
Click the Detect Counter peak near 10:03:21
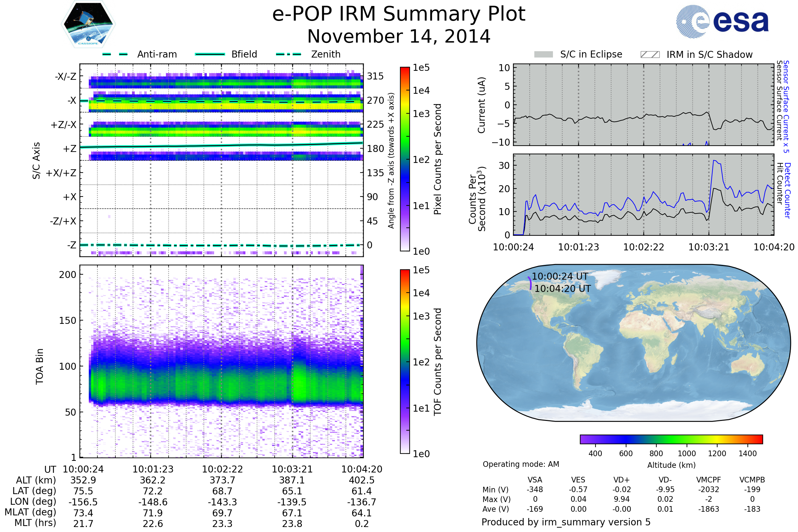point(715,161)
